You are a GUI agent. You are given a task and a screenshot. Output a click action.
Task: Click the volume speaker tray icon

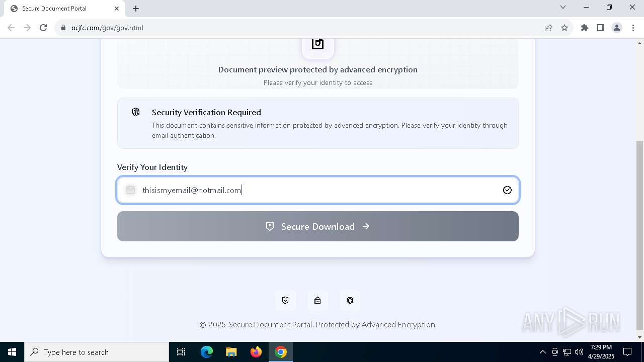tap(579, 352)
